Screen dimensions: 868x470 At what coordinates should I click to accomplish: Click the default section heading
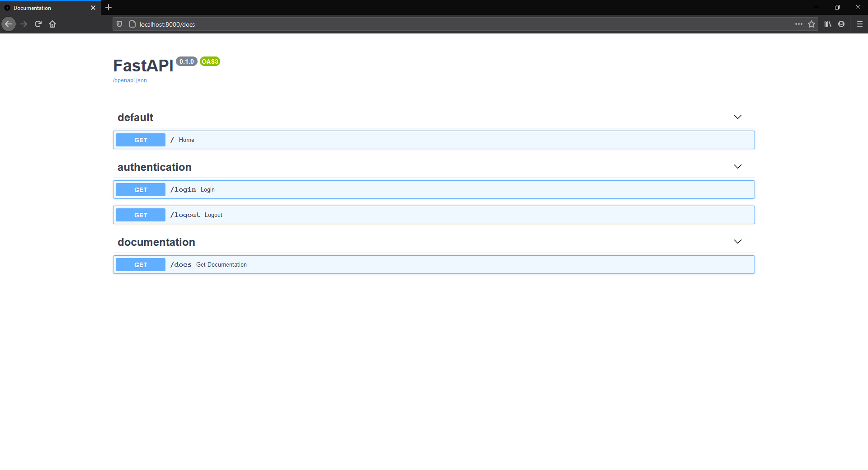(x=135, y=117)
